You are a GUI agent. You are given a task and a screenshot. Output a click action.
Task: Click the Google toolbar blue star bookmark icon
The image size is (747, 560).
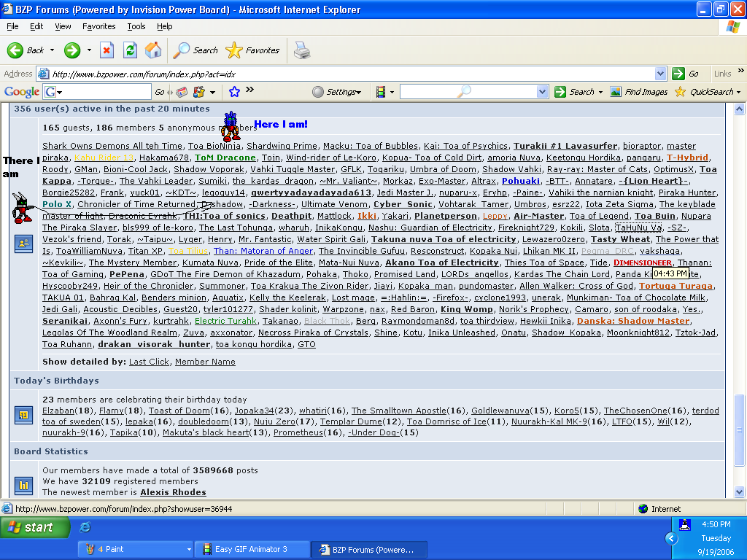[x=234, y=92]
